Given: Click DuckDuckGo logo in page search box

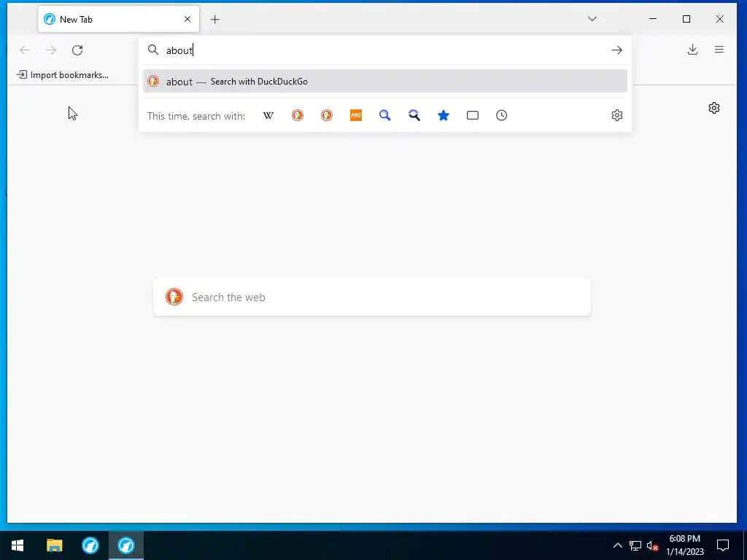Looking at the screenshot, I should pos(174,297).
